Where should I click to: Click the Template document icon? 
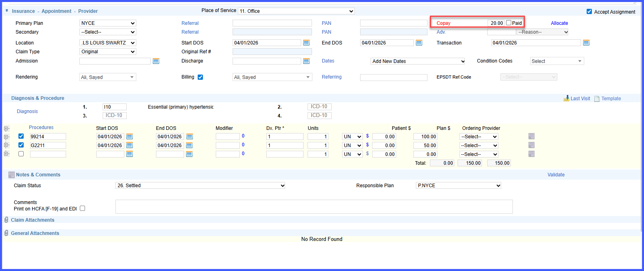pos(597,99)
